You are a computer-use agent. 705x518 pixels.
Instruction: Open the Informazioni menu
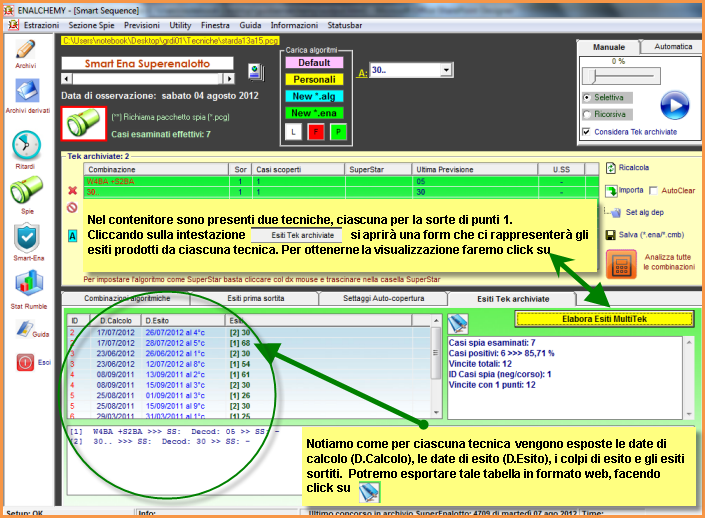coord(294,25)
